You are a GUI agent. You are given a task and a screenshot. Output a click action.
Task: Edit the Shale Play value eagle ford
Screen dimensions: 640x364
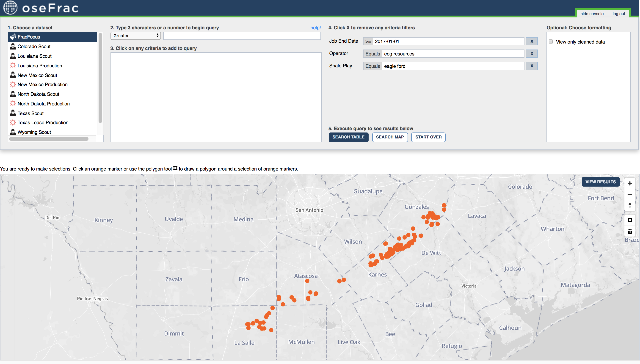coord(453,66)
